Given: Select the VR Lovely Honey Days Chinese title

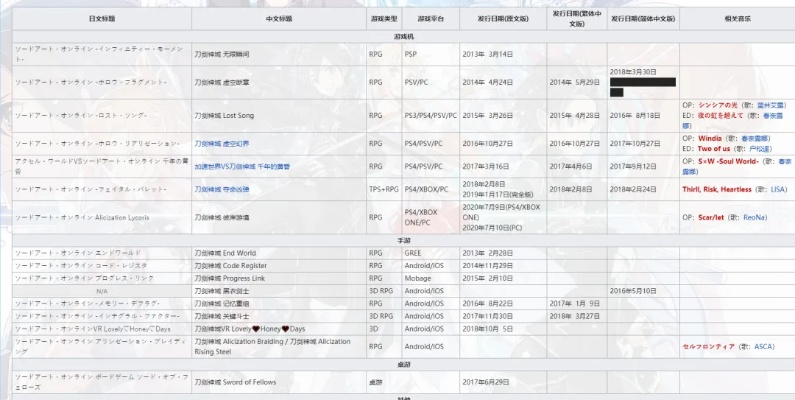Looking at the screenshot, I should [279, 329].
